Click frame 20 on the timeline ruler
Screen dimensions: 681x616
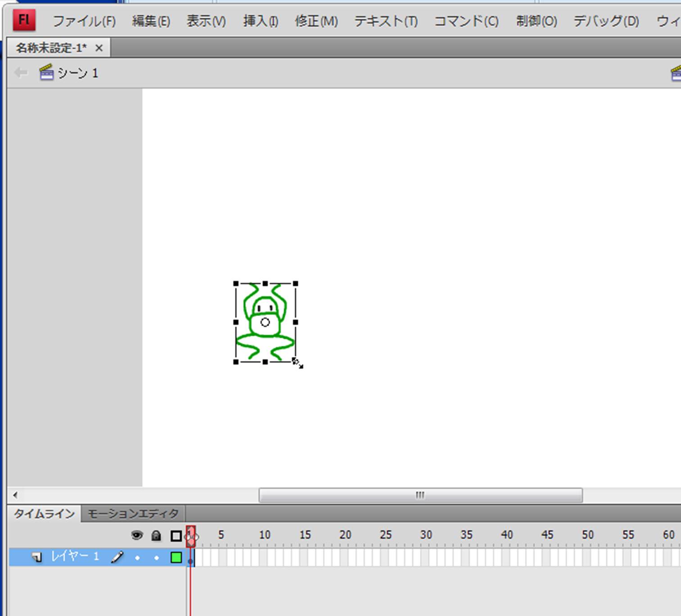345,535
